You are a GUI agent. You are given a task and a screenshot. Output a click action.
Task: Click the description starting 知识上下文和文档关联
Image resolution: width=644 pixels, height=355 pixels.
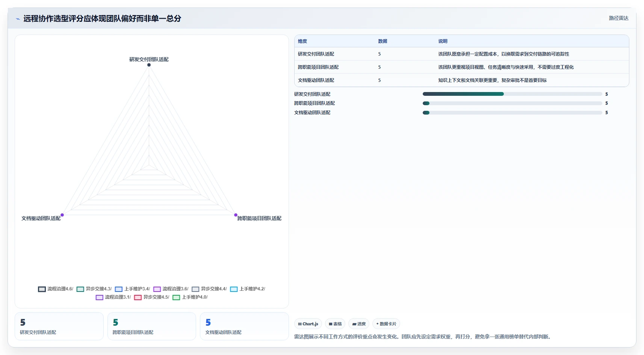click(x=492, y=80)
